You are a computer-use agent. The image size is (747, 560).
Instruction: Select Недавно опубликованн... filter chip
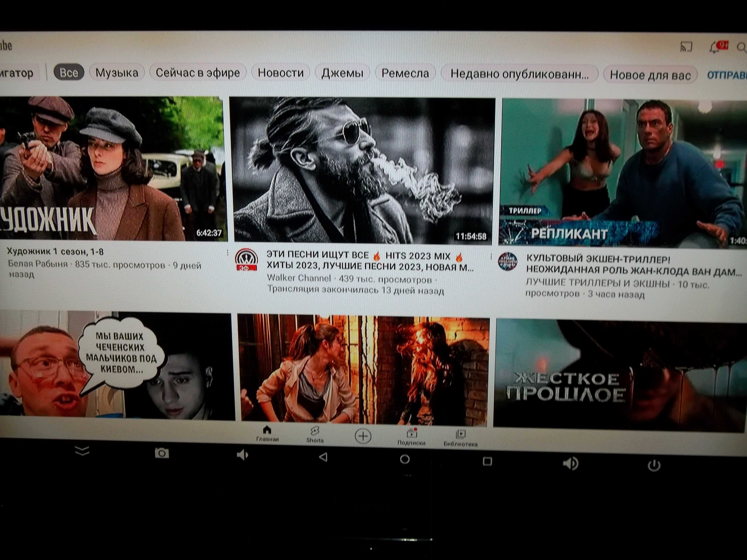pos(519,74)
